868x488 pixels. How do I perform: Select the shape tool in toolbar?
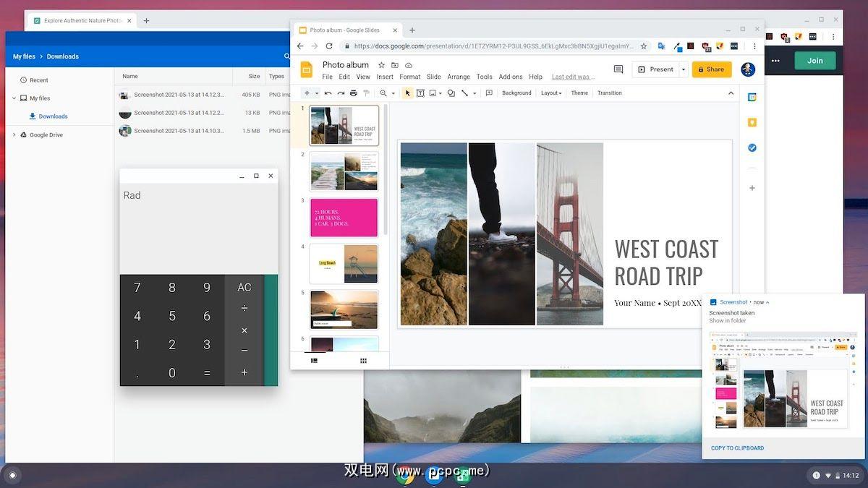451,93
